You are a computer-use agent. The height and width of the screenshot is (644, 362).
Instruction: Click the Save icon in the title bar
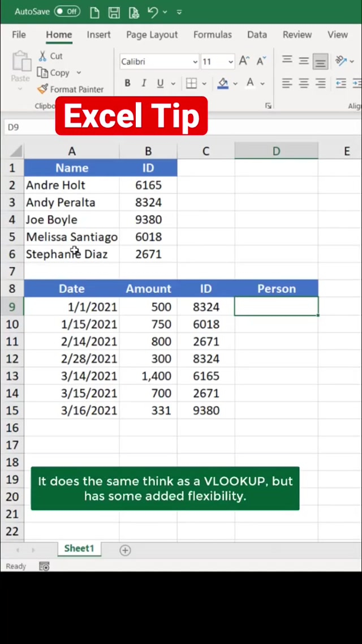114,12
